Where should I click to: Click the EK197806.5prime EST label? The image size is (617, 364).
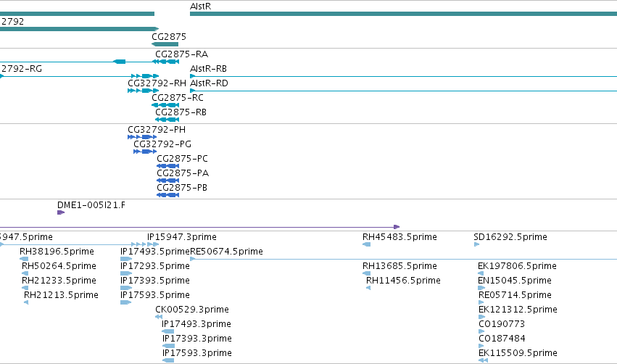(x=517, y=266)
